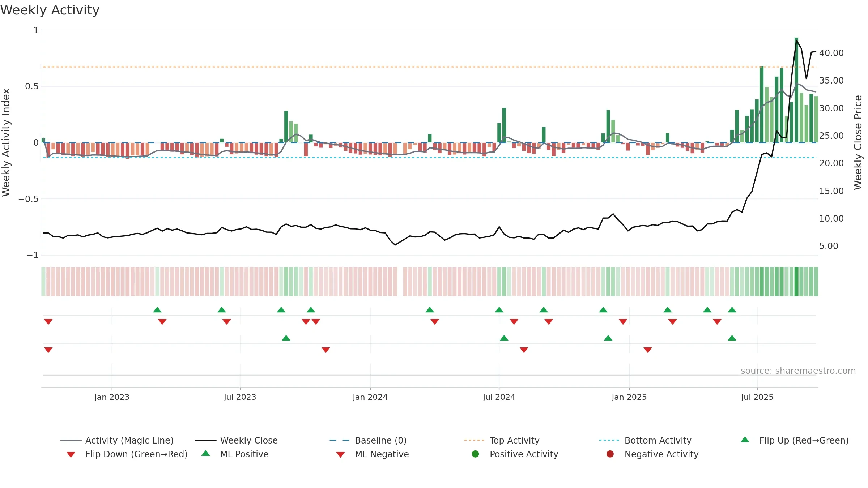Click the green Flip Up triangle in the legend

745,440
